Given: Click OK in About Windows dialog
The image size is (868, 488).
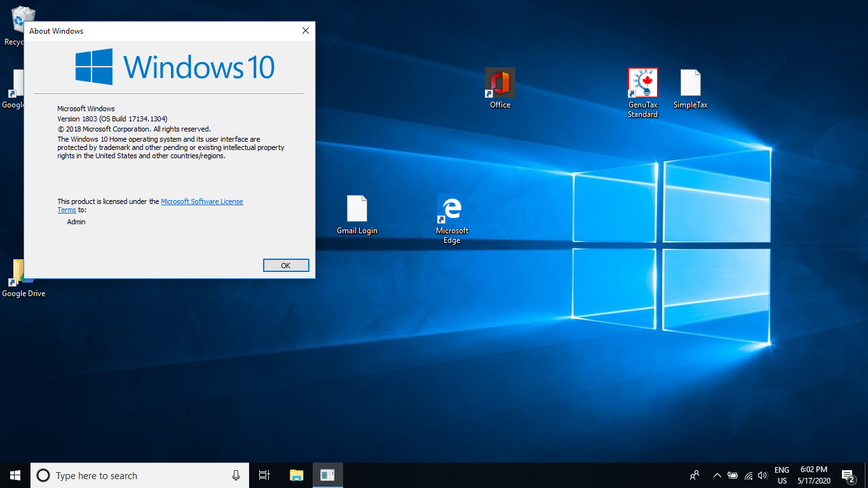Looking at the screenshot, I should [286, 266].
